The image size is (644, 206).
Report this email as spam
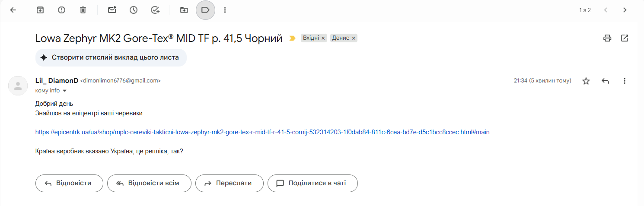tap(61, 10)
